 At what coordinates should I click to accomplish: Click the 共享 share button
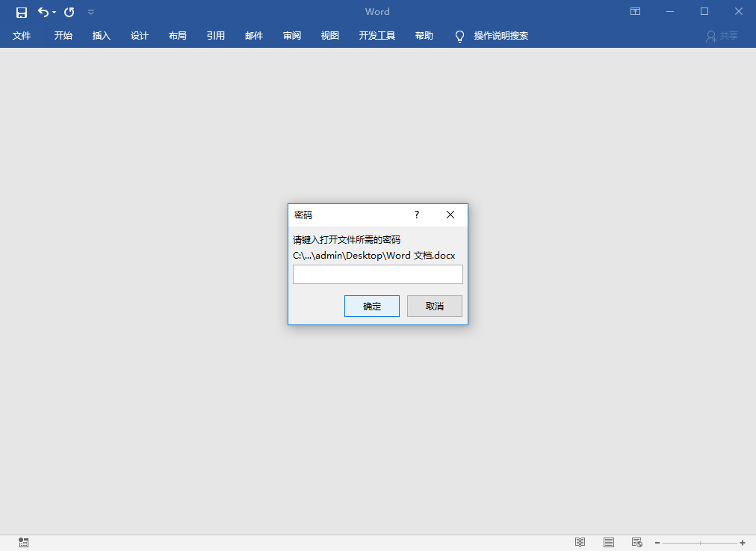722,36
